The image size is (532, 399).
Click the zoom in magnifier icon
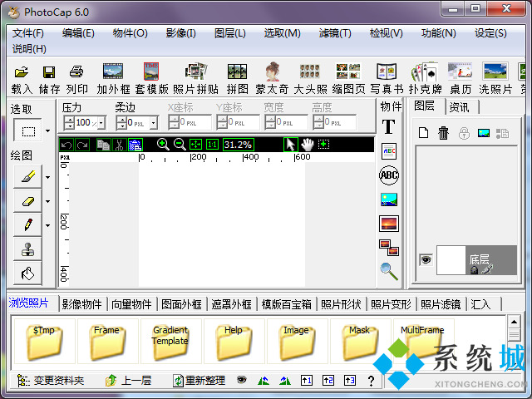[163, 145]
